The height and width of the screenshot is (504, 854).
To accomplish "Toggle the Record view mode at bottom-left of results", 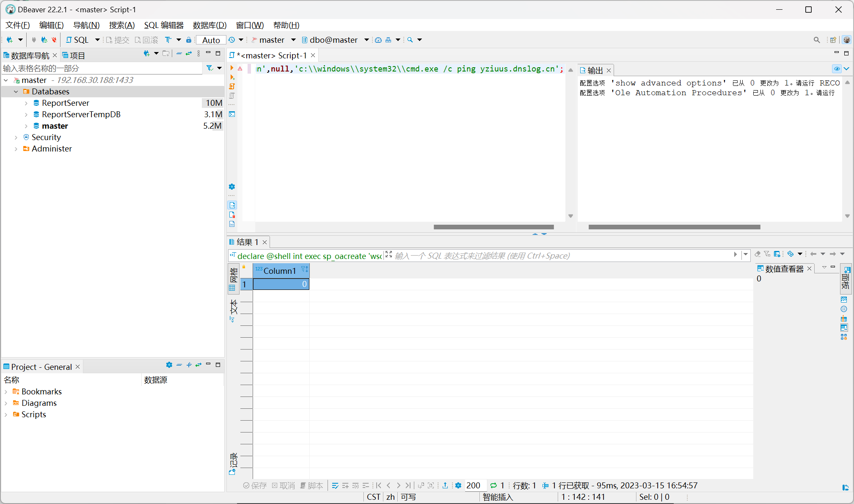I will (233, 464).
